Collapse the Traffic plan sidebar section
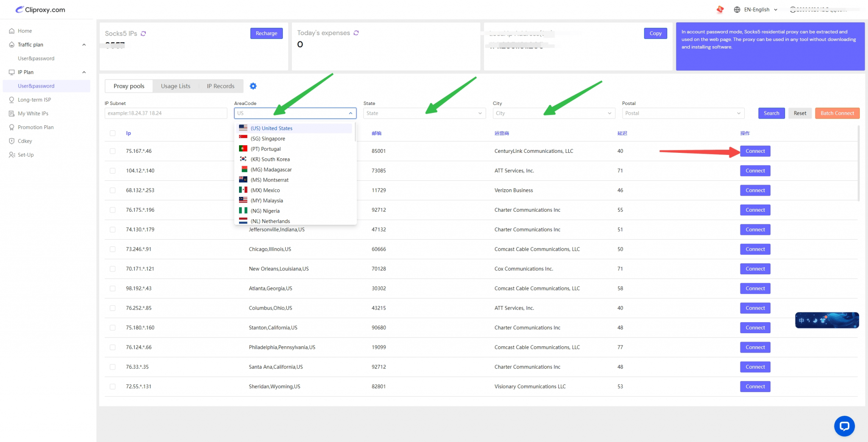Image resolution: width=868 pixels, height=442 pixels. tap(84, 45)
